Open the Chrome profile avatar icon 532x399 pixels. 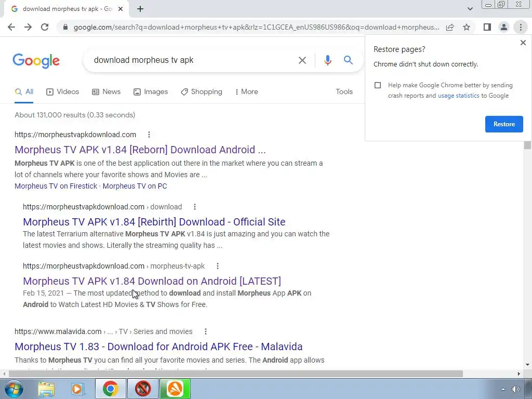coord(504,27)
